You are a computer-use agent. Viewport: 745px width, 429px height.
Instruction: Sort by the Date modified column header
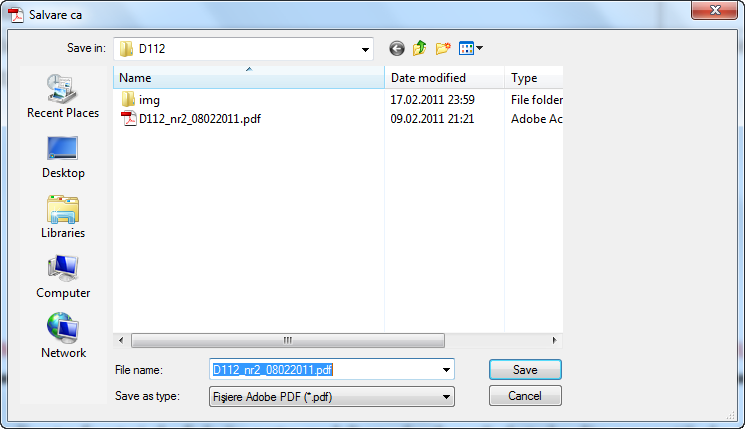pyautogui.click(x=444, y=77)
